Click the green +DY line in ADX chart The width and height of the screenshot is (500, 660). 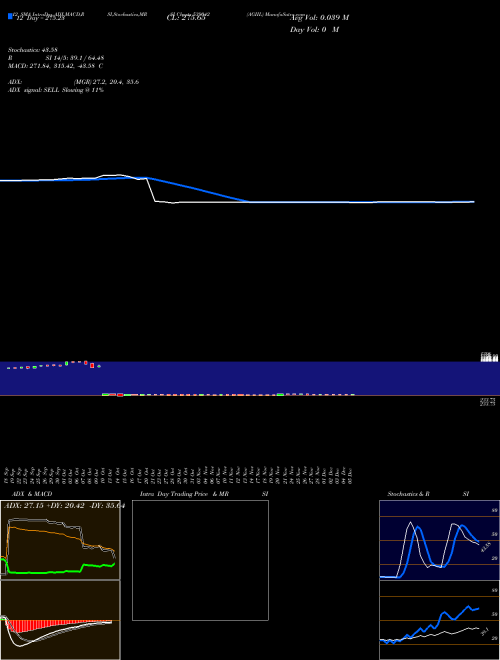(59, 570)
